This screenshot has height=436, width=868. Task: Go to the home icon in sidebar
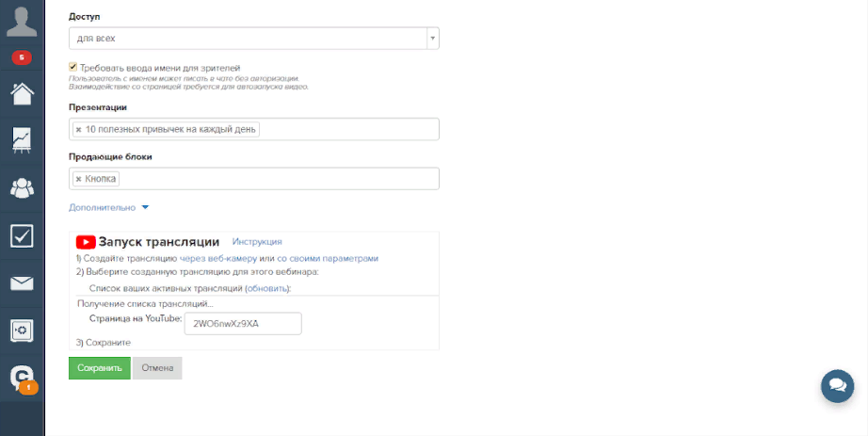point(22,94)
